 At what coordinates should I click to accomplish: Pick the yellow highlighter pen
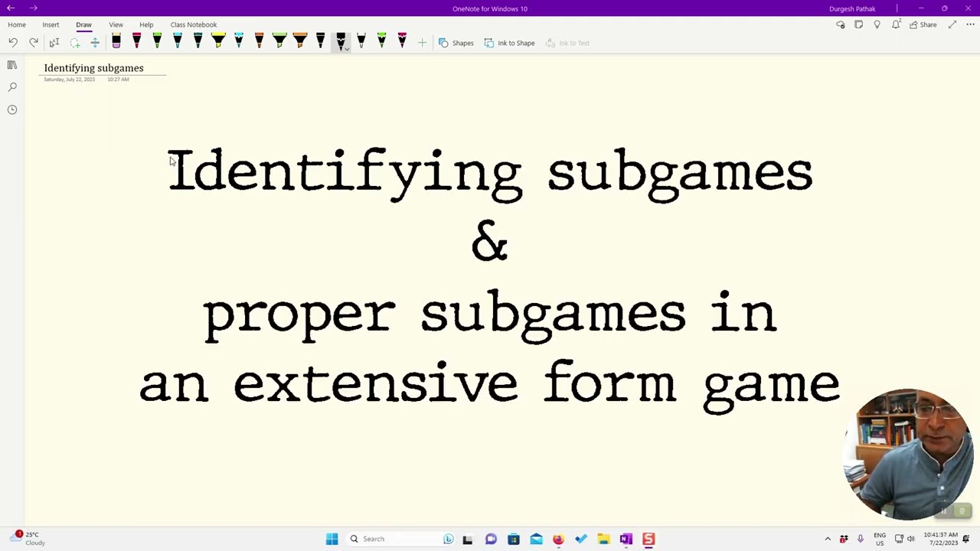(x=218, y=41)
